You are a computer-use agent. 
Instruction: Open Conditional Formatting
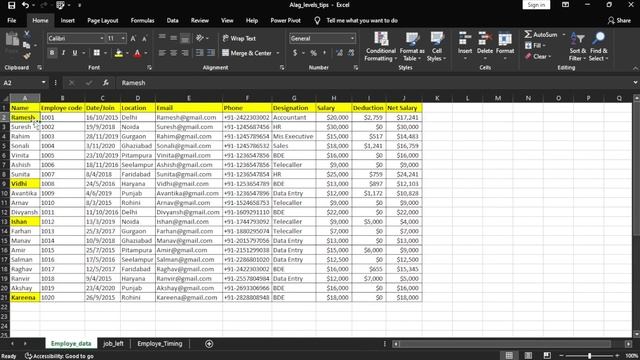click(x=380, y=47)
